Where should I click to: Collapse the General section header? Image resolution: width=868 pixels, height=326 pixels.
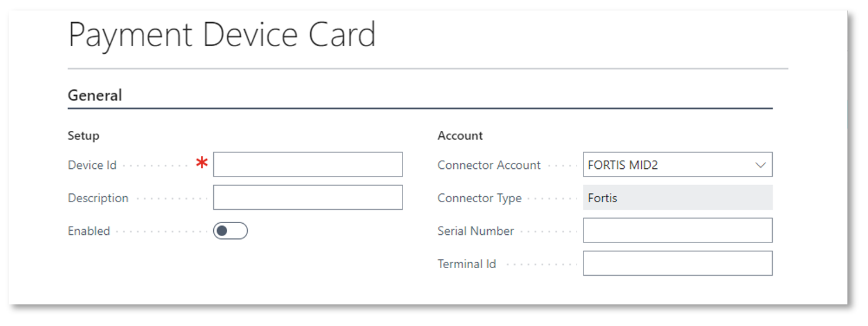95,96
